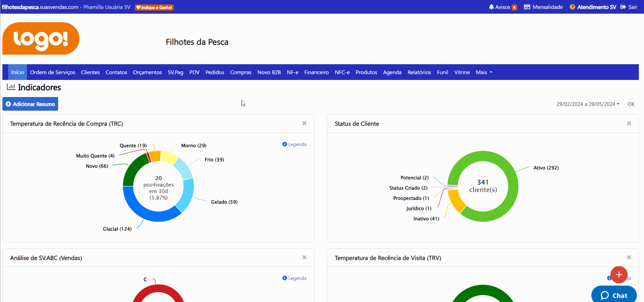
Task: Click the Inativo (41) label
Action: (x=426, y=219)
